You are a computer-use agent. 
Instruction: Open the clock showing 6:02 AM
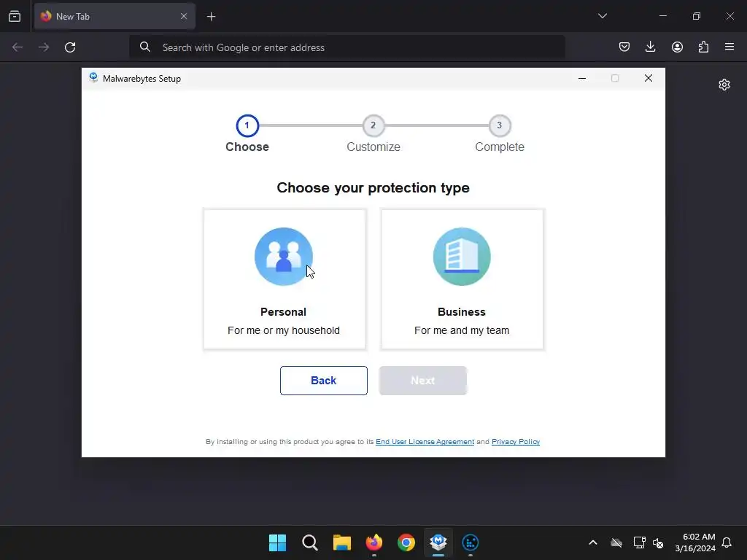point(695,542)
